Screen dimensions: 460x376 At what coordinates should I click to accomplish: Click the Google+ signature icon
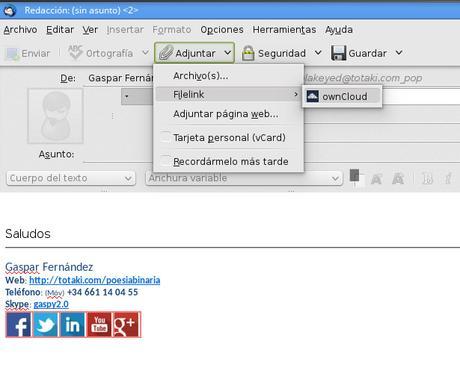[127, 325]
